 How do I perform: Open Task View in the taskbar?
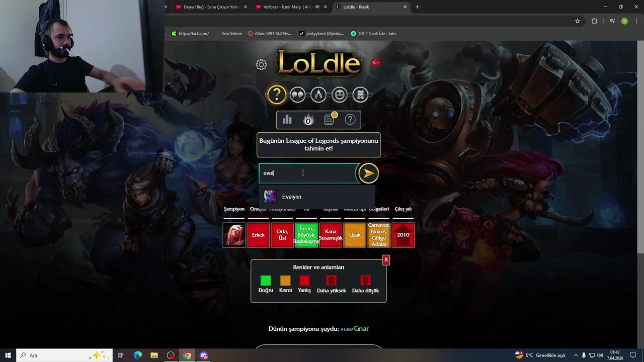point(121,355)
